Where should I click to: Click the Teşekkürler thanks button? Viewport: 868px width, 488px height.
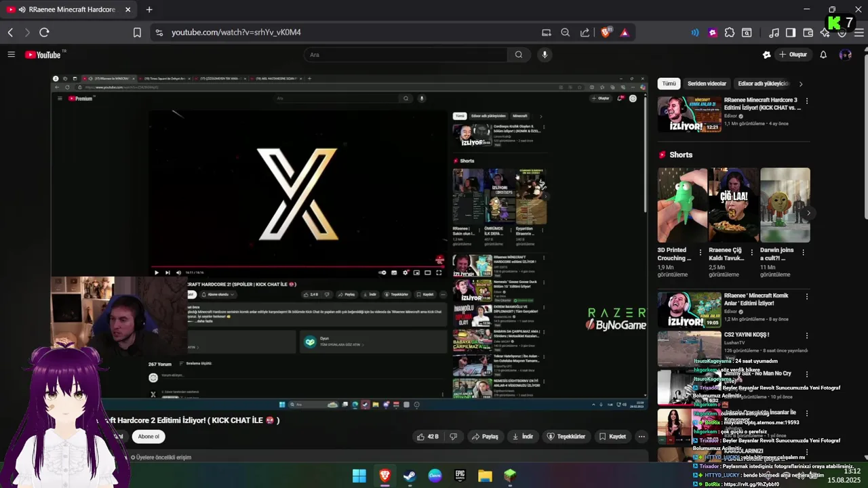566,436
